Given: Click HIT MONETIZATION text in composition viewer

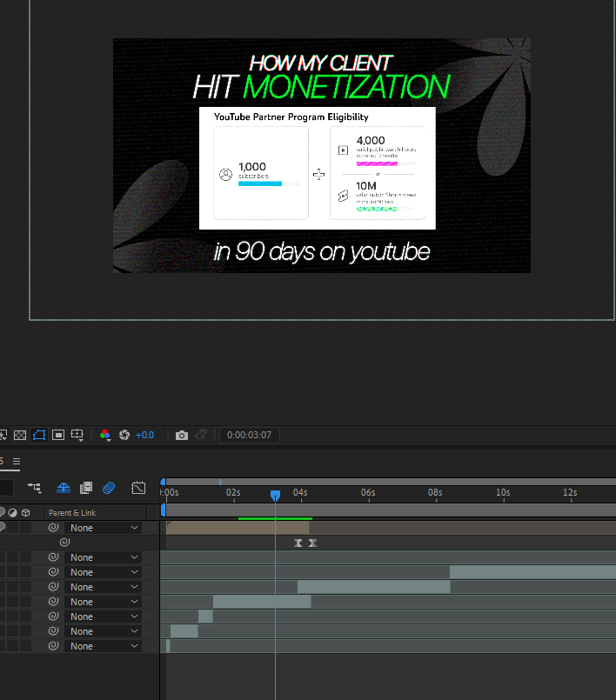Looking at the screenshot, I should [x=321, y=87].
